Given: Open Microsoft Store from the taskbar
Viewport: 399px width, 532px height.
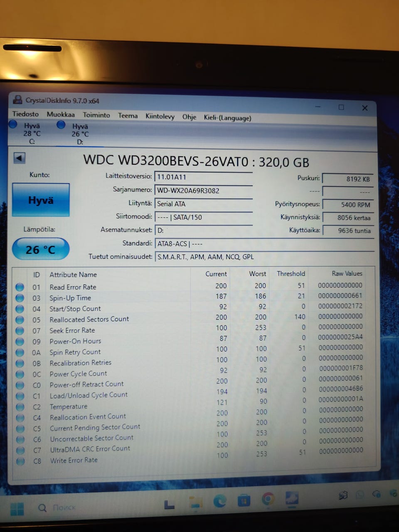Looking at the screenshot, I should 244,500.
